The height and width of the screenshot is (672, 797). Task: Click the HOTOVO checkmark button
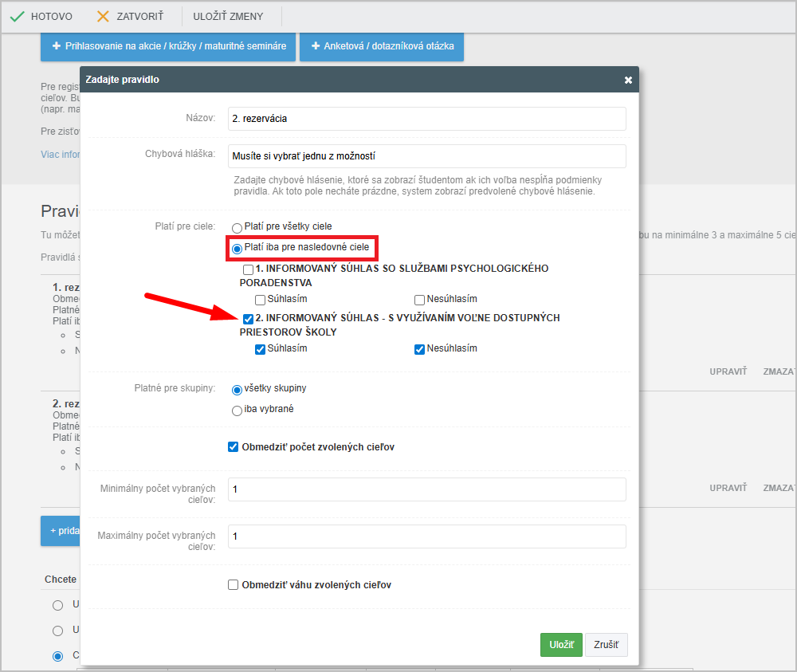coord(41,16)
